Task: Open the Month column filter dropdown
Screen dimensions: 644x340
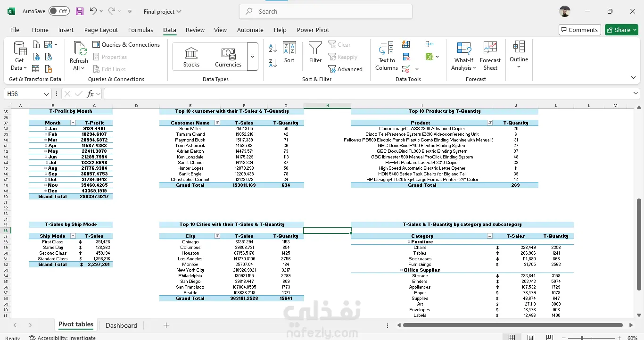Action: (x=73, y=123)
